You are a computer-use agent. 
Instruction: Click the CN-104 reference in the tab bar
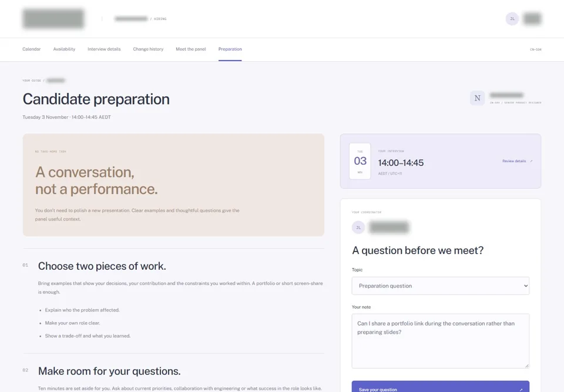coord(536,49)
